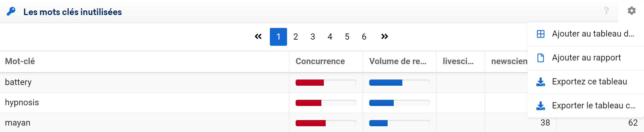Open page 4 in pagination

(330, 37)
